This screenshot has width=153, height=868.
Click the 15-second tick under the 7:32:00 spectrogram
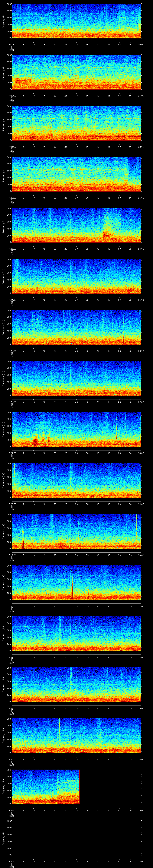click(44, 708)
